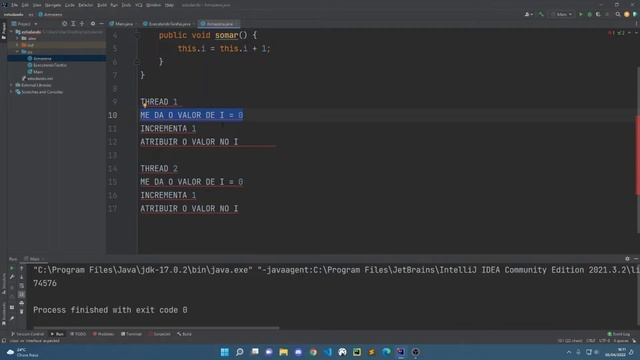Open the File menu

[15, 5]
